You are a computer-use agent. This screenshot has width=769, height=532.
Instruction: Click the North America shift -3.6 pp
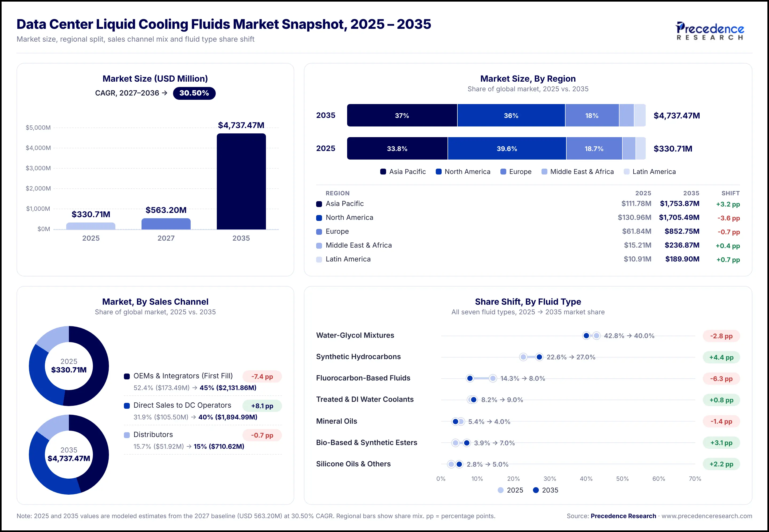click(729, 218)
